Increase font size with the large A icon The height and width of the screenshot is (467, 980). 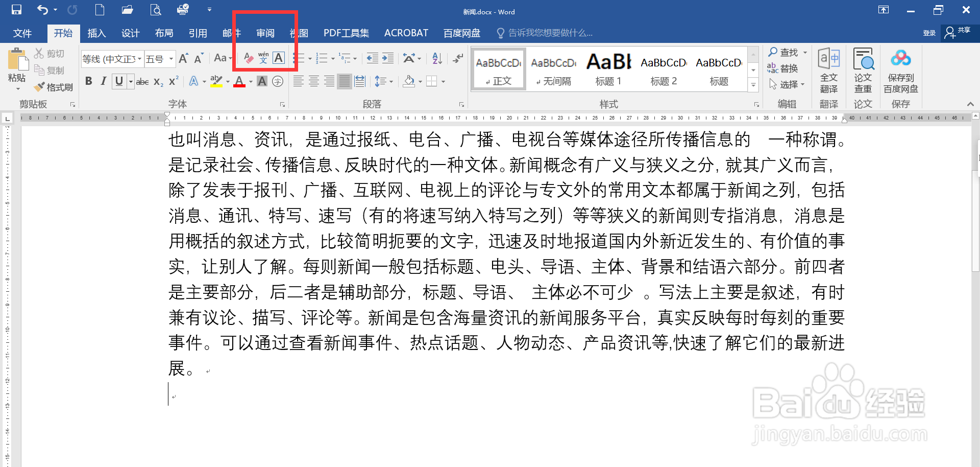(183, 58)
